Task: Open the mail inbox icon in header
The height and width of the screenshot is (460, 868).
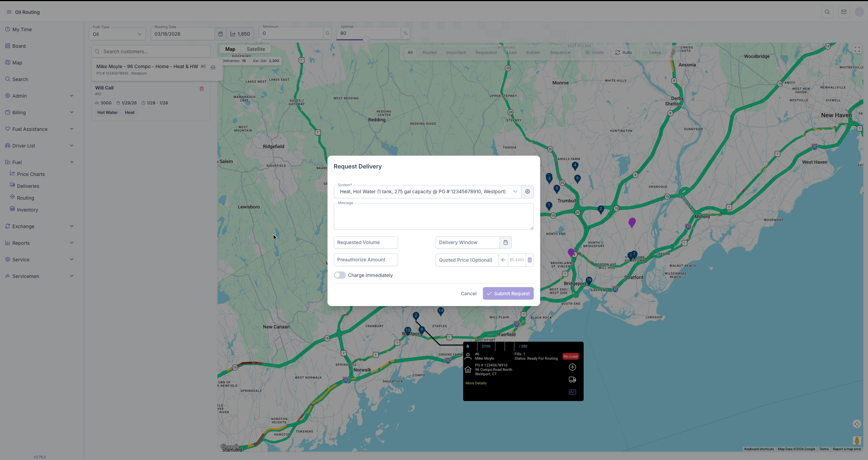Action: [844, 12]
